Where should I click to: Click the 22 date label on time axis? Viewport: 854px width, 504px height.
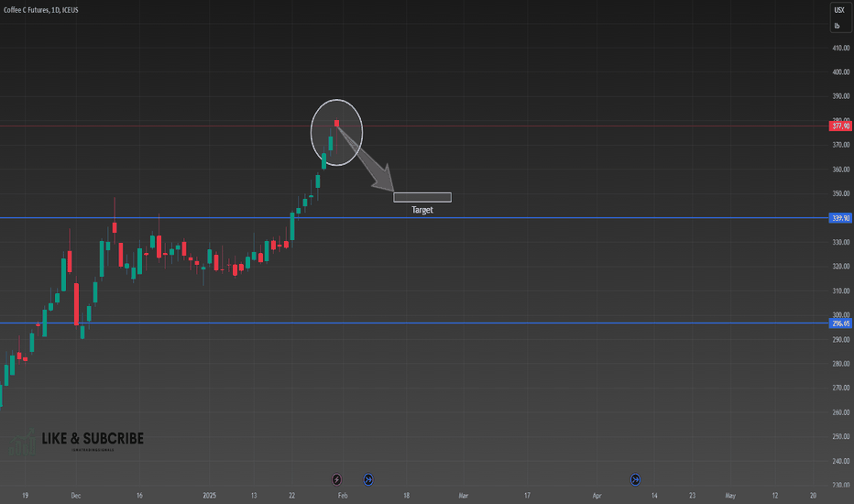(x=292, y=495)
